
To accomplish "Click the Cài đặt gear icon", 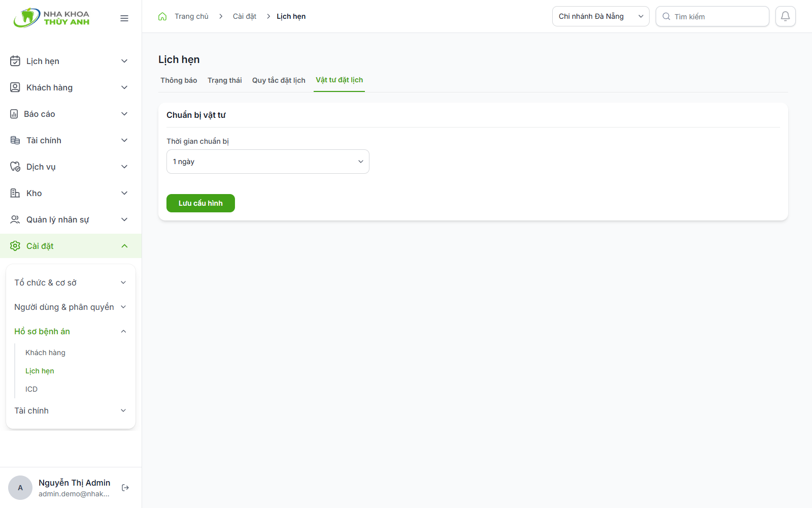I will click(15, 246).
